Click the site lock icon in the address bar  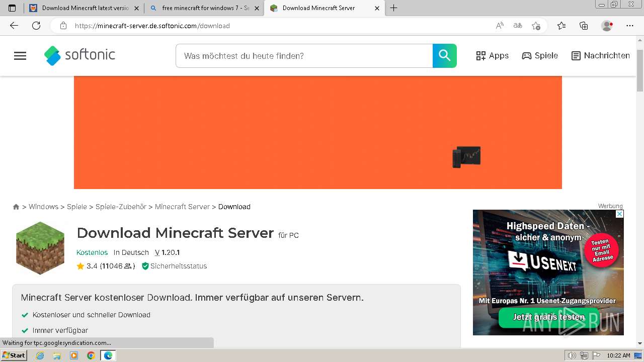click(x=63, y=26)
